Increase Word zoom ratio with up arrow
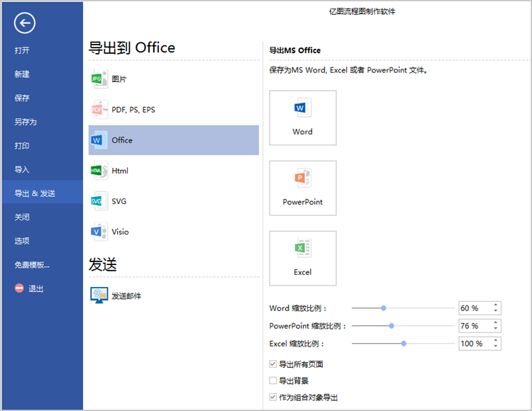 (495, 305)
